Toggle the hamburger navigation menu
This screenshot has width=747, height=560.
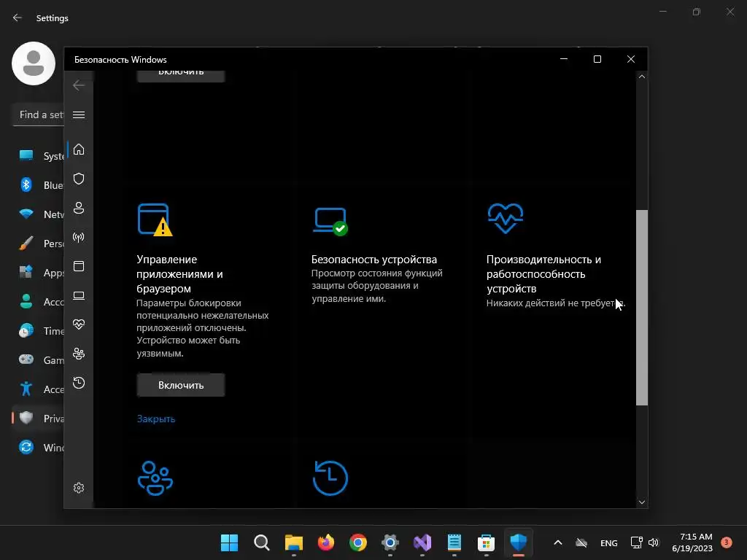point(79,114)
